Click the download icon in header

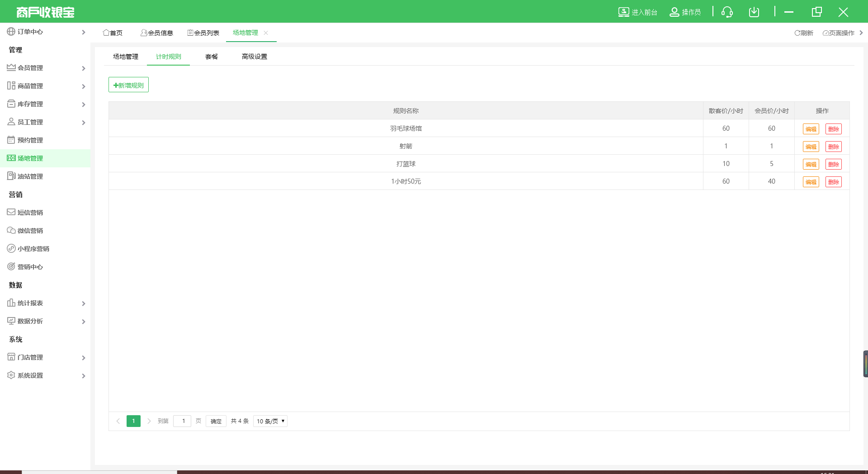754,12
